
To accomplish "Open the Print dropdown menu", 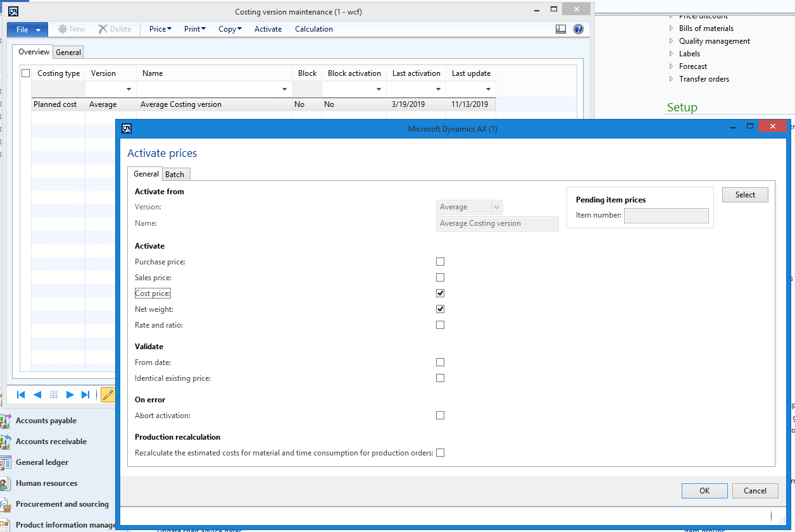I will pos(195,29).
